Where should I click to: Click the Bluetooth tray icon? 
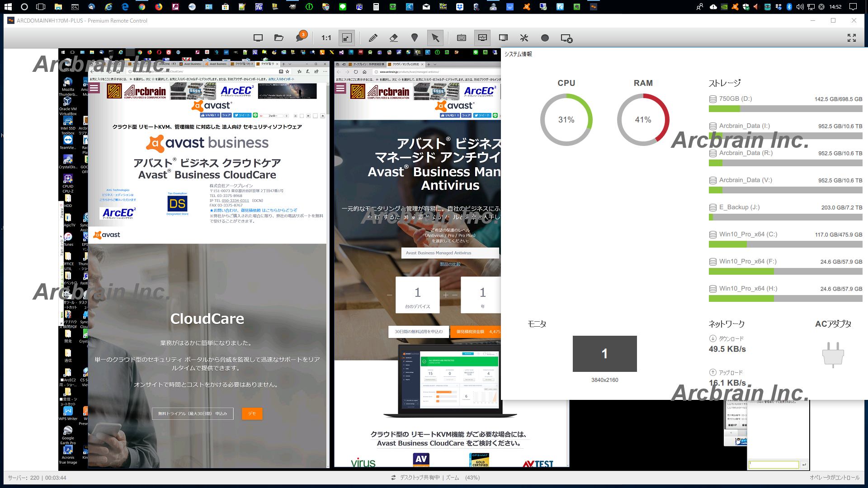pos(789,7)
